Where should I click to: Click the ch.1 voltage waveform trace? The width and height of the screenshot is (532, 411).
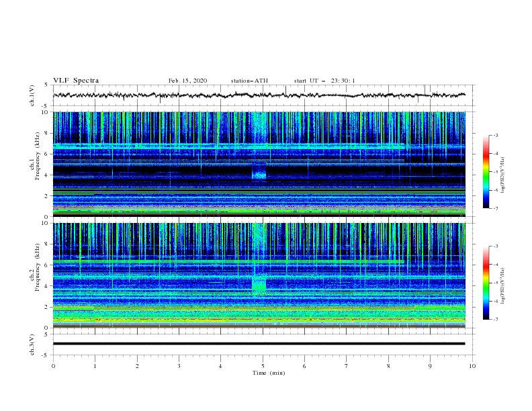(x=259, y=95)
